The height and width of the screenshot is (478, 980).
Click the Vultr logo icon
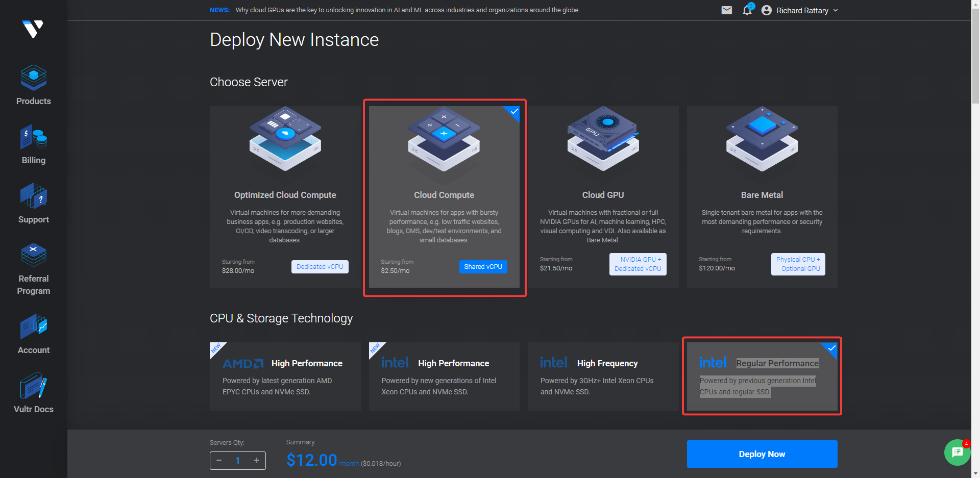[x=33, y=29]
